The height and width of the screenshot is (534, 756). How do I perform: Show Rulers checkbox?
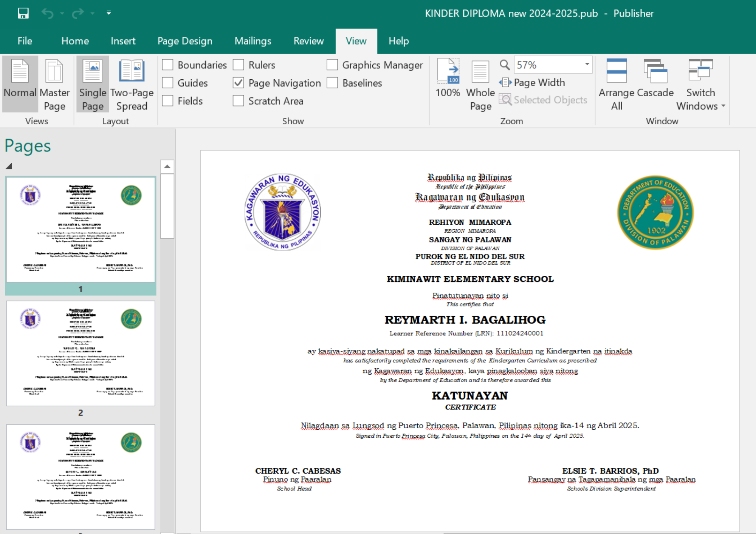tap(238, 65)
